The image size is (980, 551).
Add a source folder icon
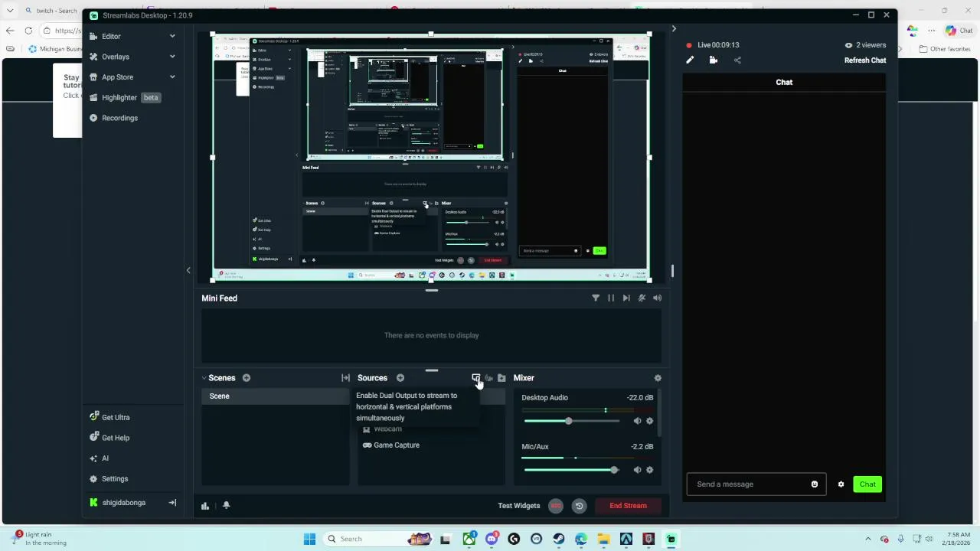501,378
